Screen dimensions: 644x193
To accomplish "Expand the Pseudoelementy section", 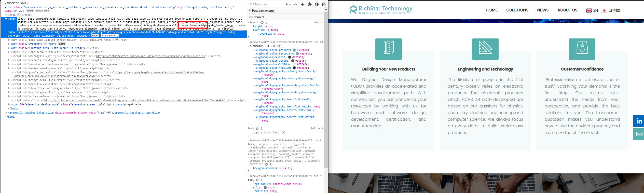I will [x=250, y=11].
